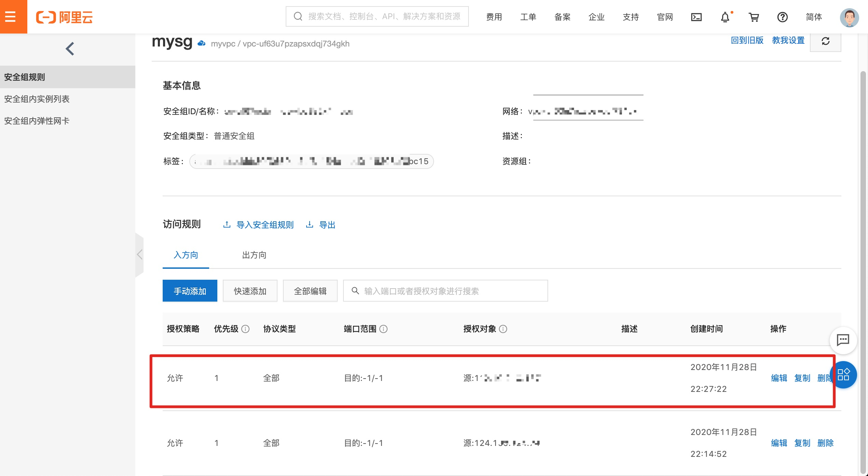The height and width of the screenshot is (476, 868).
Task: Click port range info icon
Action: [383, 329]
